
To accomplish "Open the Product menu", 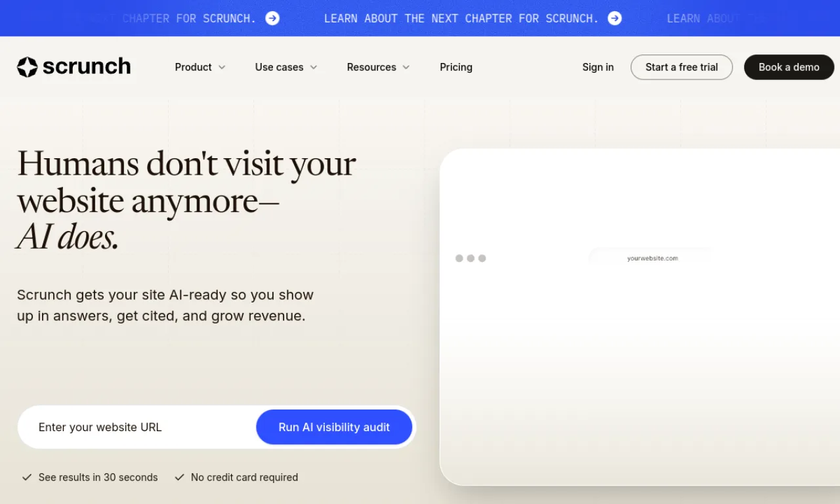I will [200, 67].
